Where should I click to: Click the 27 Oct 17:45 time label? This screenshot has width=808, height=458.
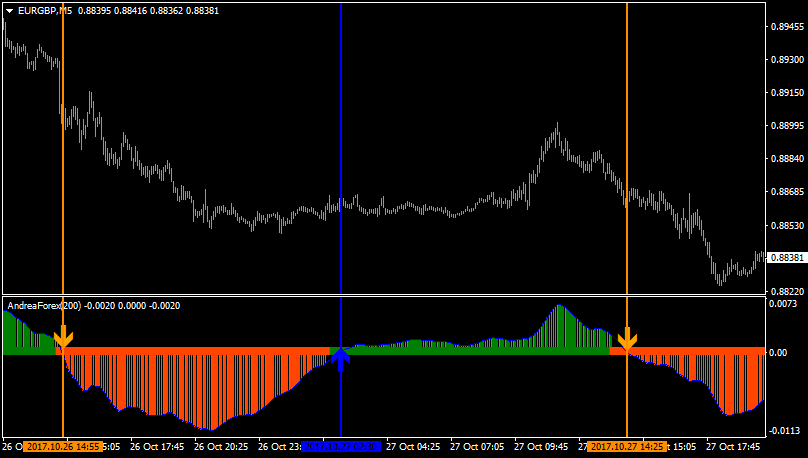[732, 447]
